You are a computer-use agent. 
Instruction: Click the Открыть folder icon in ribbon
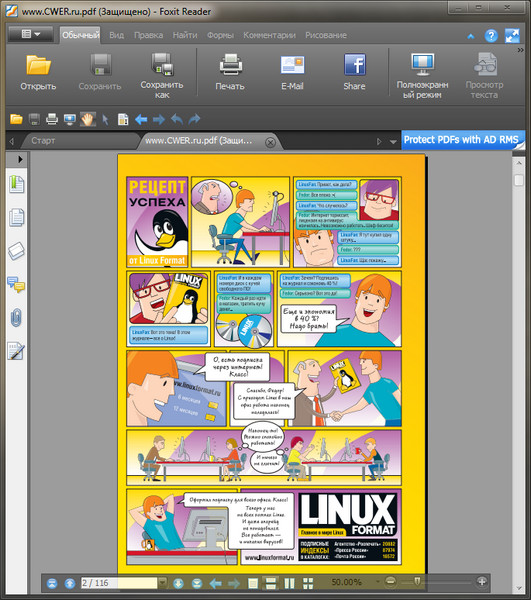pos(38,73)
